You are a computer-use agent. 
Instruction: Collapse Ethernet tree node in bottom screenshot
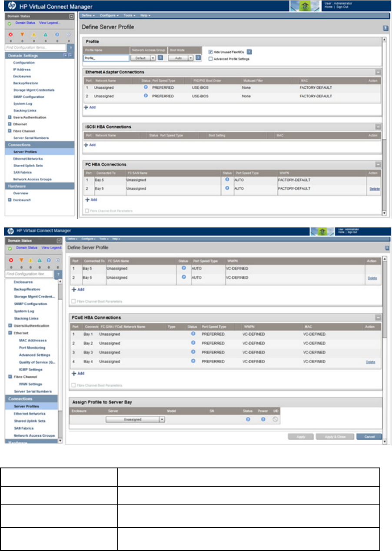point(10,333)
